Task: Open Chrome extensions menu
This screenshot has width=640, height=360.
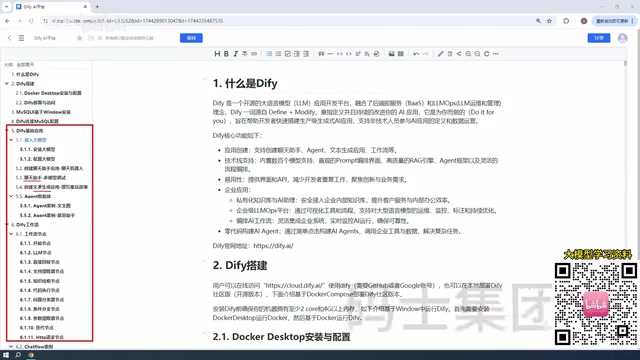Action: tap(566, 21)
